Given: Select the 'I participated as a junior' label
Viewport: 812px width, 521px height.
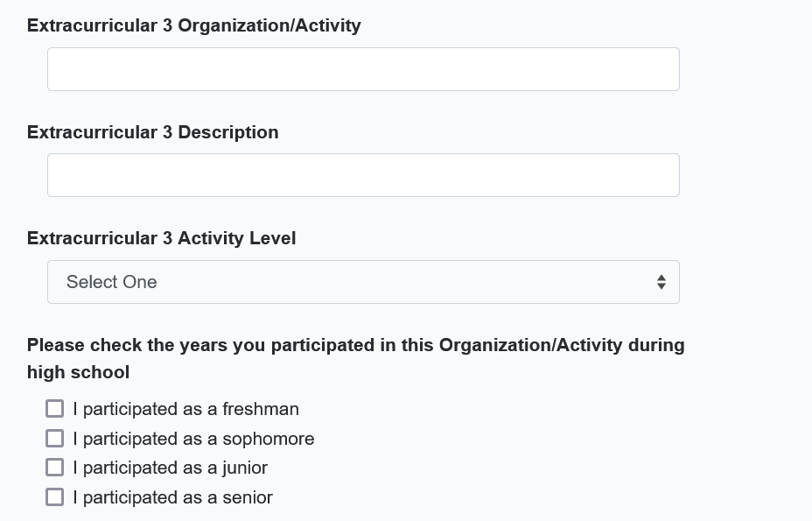Looking at the screenshot, I should pos(170,468).
